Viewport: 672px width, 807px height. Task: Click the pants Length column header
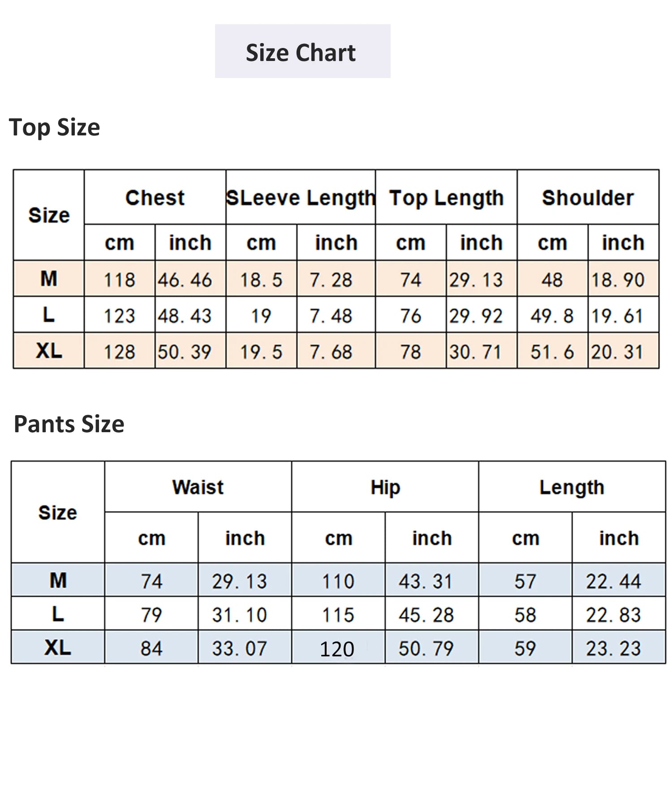[x=572, y=487]
